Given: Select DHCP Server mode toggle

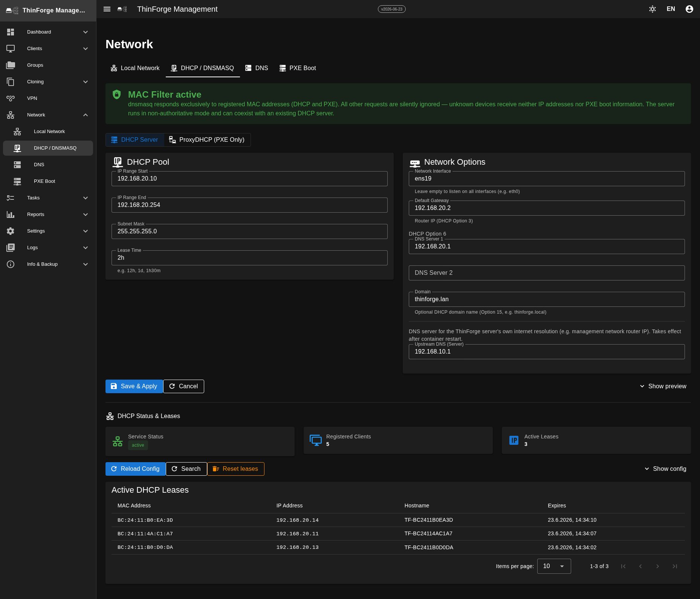Looking at the screenshot, I should coord(135,140).
